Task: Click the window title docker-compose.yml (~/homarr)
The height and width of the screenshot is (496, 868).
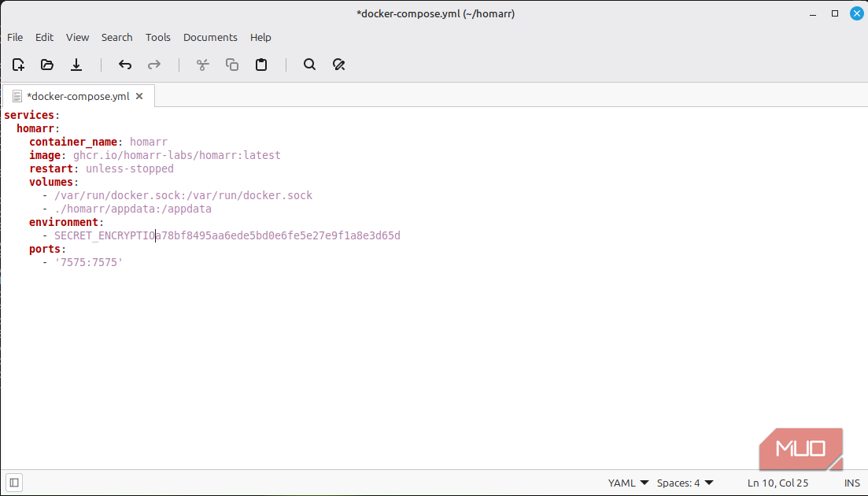Action: click(436, 14)
